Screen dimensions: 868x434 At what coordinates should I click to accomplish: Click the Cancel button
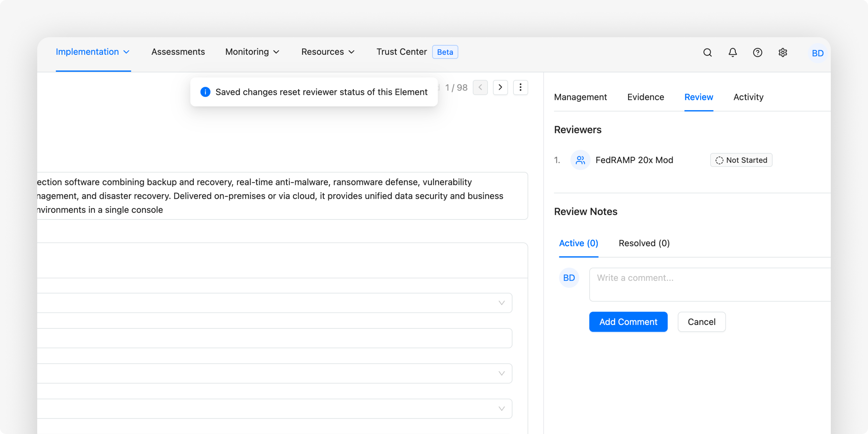pos(702,322)
